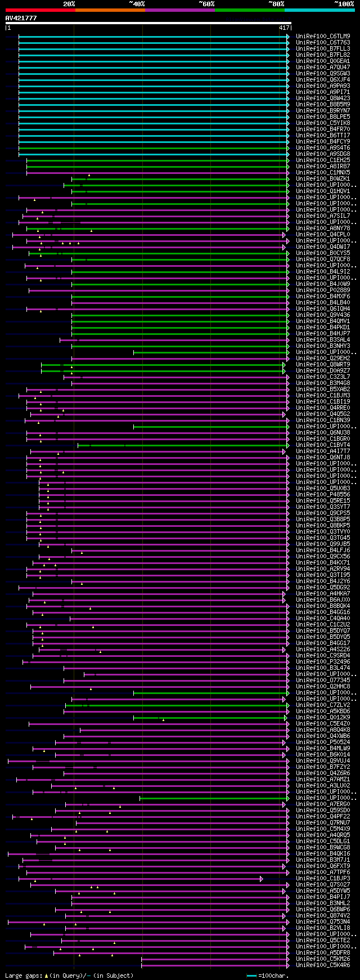Select the UniRef100_C1BJP3 label
Screen dimensions: 360x980
(x=323, y=879)
